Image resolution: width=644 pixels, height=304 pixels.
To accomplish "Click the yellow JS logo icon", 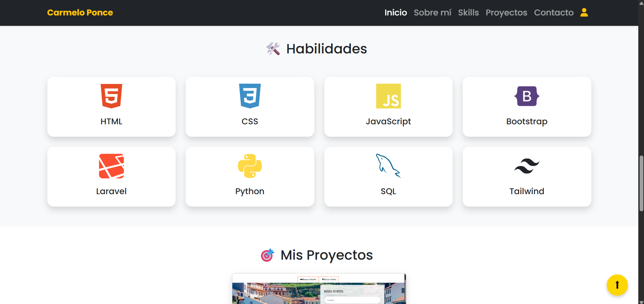I will (x=388, y=96).
